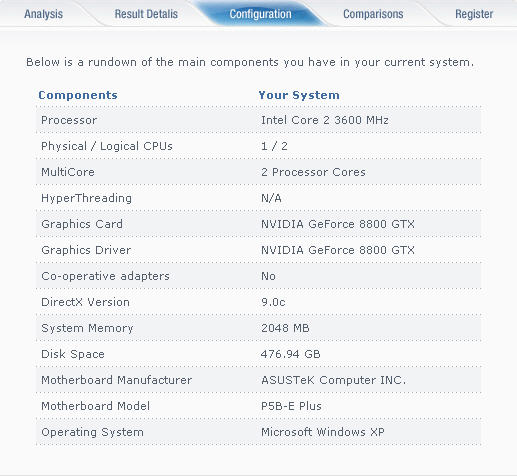Switch to the Analysis tab
This screenshot has width=517, height=476.
[x=43, y=14]
